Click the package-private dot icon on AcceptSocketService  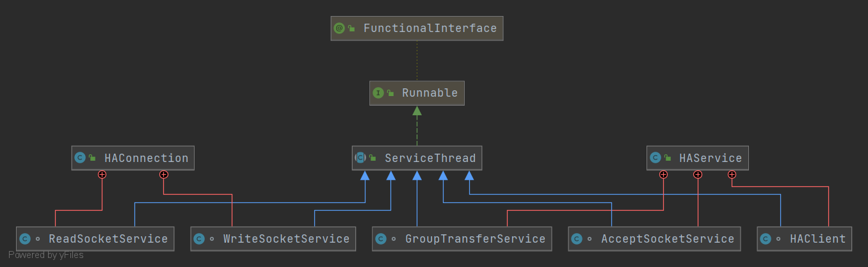point(590,239)
